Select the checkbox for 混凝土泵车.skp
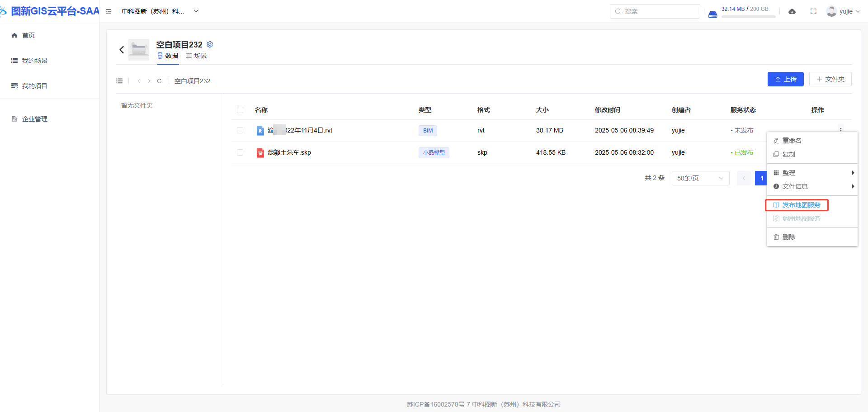The width and height of the screenshot is (868, 412). point(240,152)
